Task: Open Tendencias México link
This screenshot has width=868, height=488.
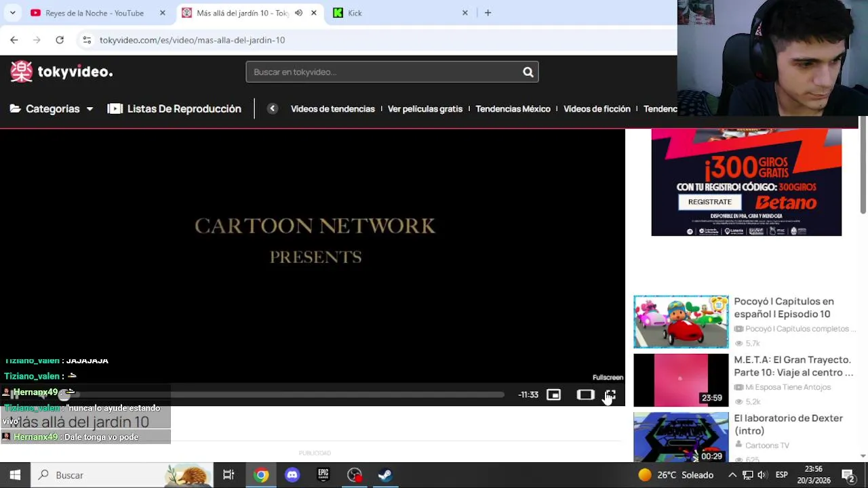Action: 513,108
